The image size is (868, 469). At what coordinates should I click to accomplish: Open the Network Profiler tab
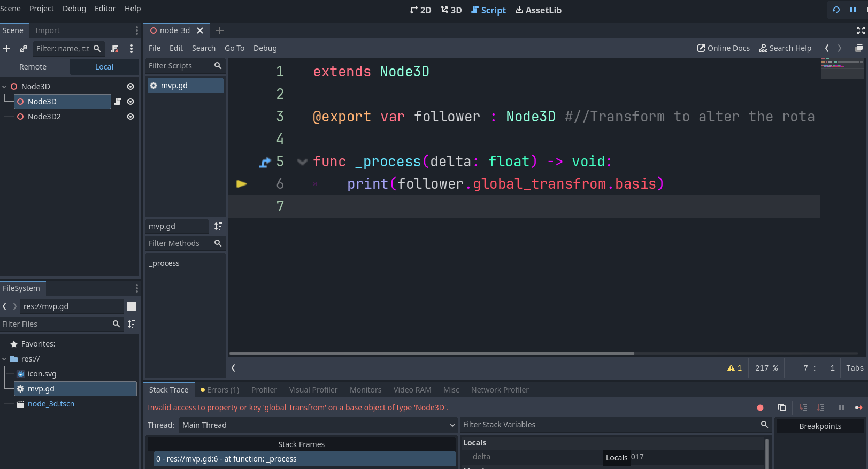tap(500, 390)
